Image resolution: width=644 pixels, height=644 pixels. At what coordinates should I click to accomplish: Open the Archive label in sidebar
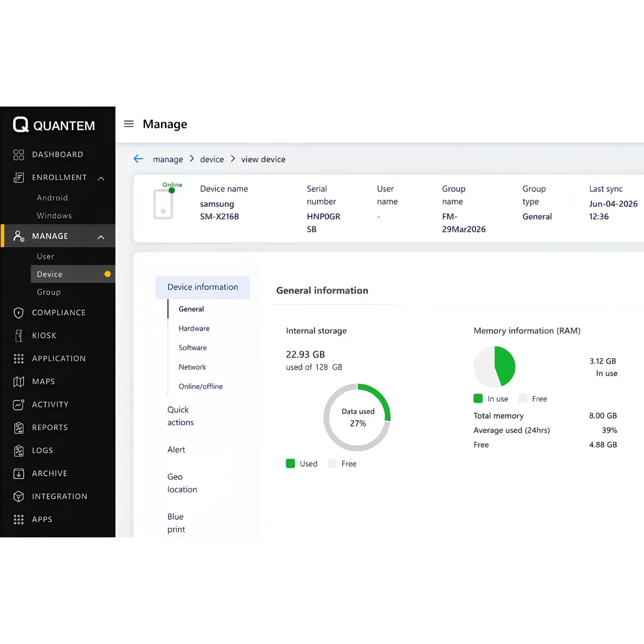point(49,473)
